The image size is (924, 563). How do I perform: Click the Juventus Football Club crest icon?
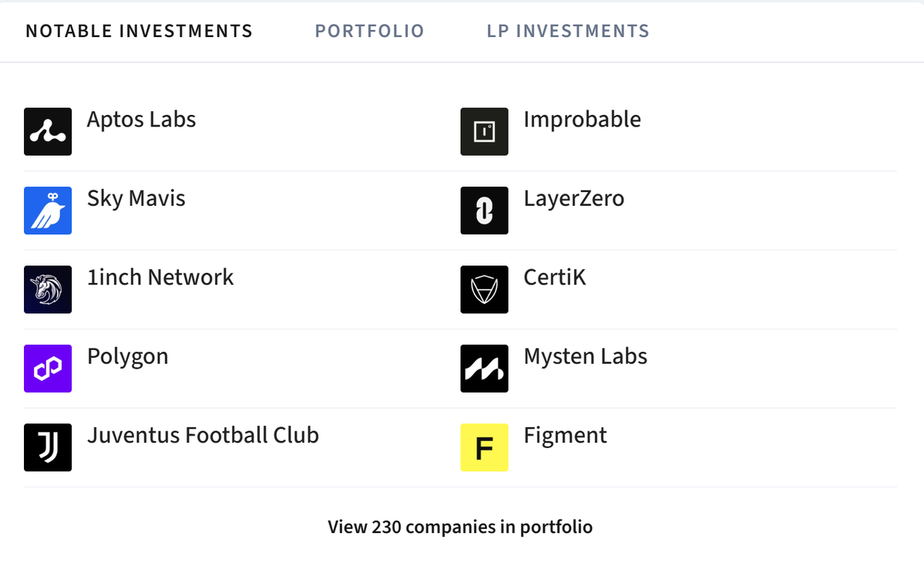[48, 447]
